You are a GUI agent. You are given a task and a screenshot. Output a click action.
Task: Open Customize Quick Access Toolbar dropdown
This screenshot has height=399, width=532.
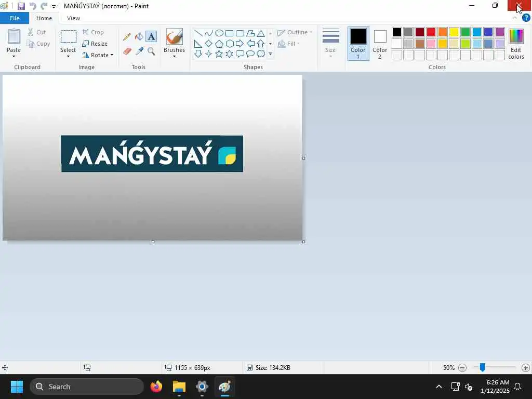[54, 6]
